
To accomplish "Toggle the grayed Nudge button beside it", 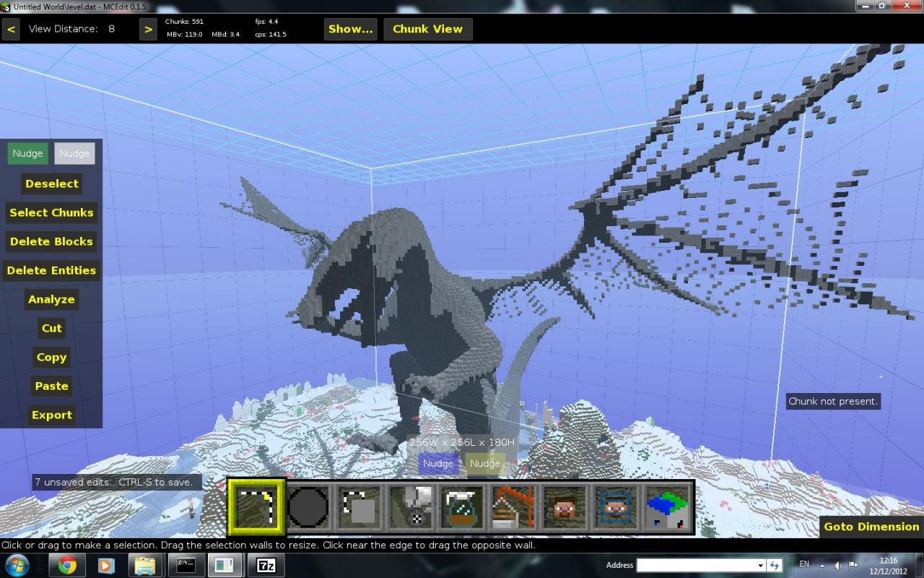I will pyautogui.click(x=74, y=153).
